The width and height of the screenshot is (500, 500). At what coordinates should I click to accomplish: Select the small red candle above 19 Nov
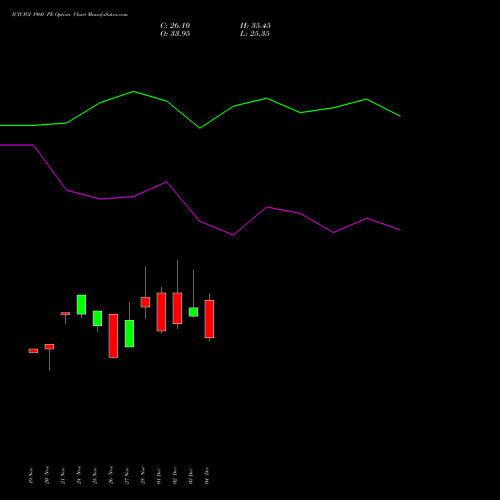pos(33,351)
